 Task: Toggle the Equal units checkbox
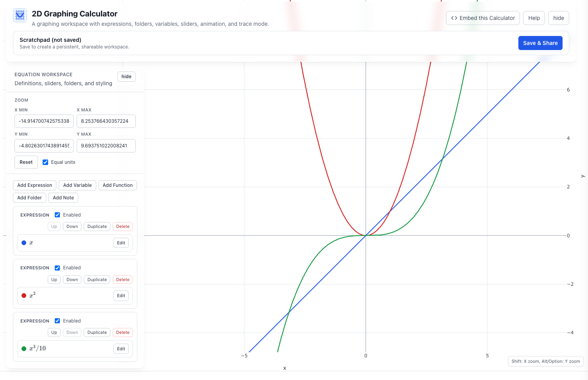tap(45, 162)
